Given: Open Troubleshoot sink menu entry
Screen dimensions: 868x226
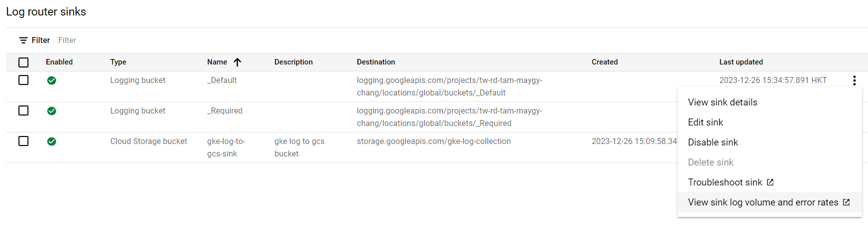Looking at the screenshot, I should click(725, 182).
